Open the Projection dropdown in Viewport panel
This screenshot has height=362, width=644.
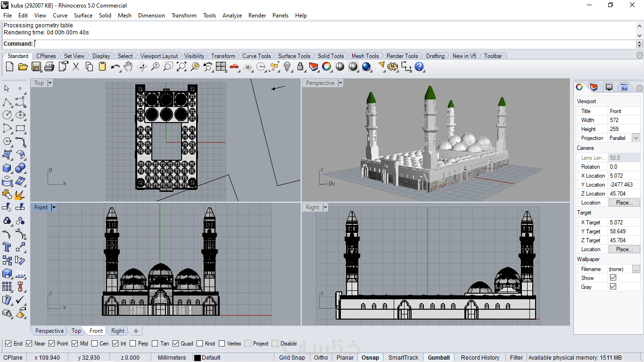pos(636,138)
